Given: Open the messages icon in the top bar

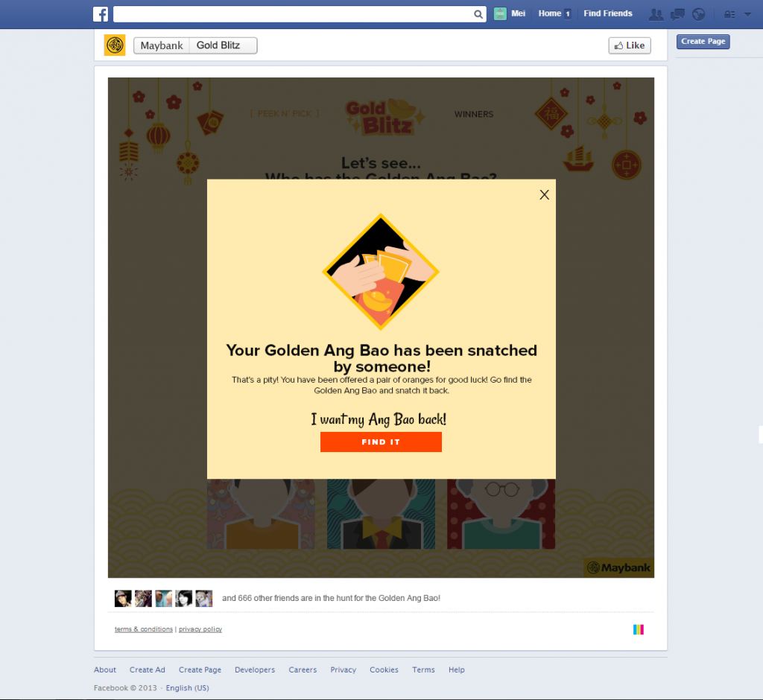Looking at the screenshot, I should [x=677, y=14].
